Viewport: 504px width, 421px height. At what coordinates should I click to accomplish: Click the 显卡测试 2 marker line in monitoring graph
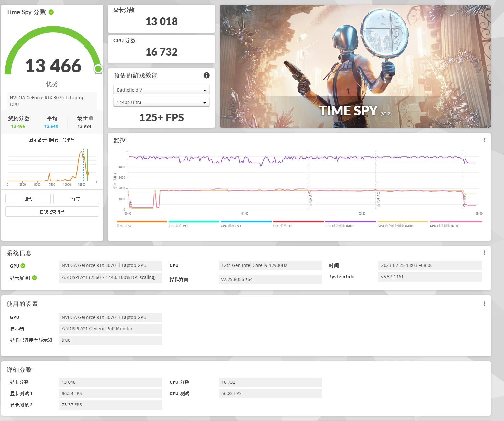(376, 180)
